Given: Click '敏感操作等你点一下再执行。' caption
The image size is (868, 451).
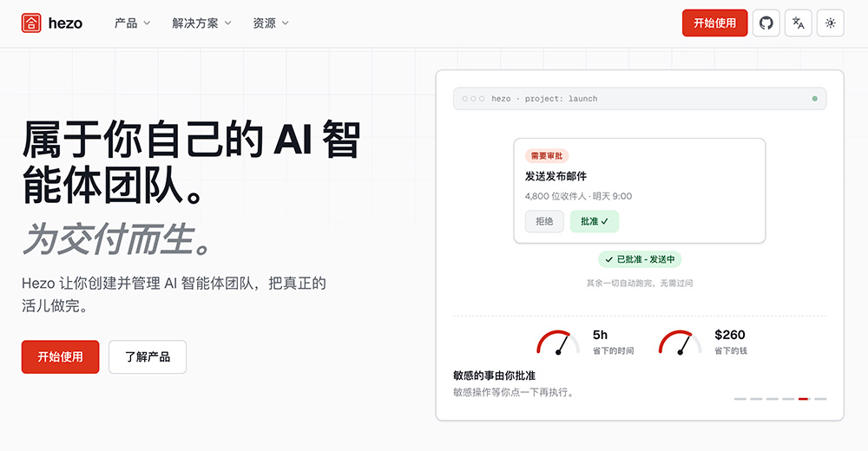Looking at the screenshot, I should click(x=515, y=392).
